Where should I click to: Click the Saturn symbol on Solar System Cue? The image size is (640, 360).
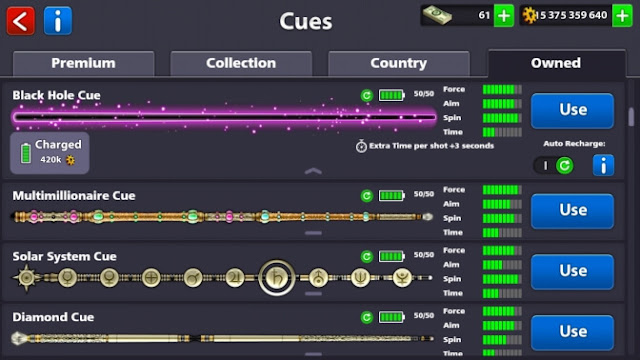277,278
